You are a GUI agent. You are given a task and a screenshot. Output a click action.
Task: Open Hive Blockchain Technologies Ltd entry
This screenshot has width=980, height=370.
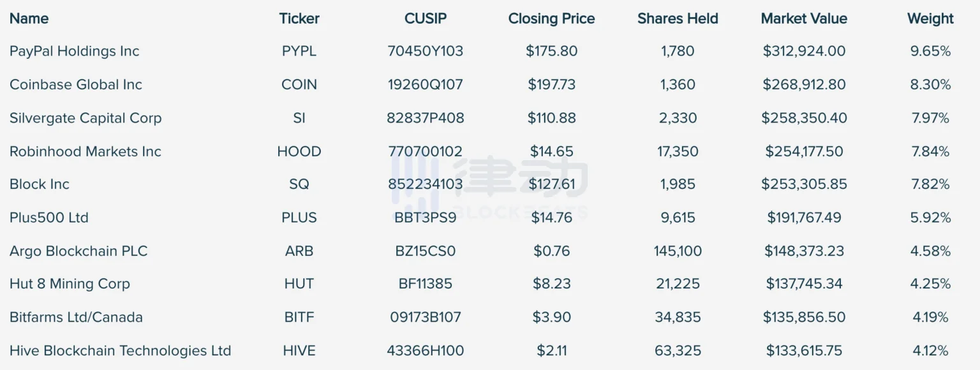pyautogui.click(x=120, y=350)
